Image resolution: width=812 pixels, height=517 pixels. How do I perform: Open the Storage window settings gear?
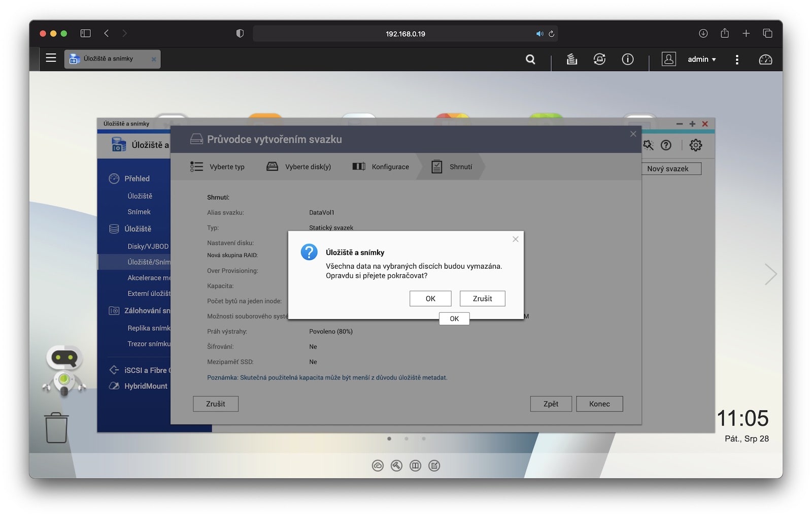coord(696,145)
